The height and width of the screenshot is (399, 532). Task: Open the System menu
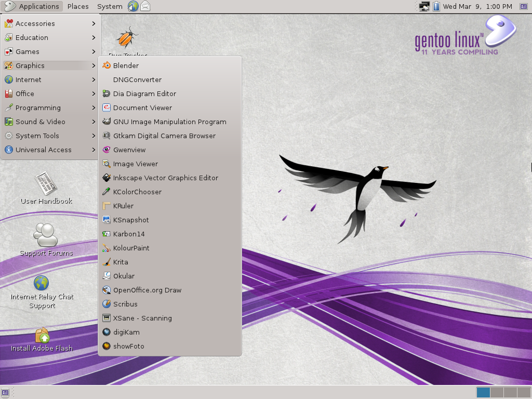tap(109, 6)
